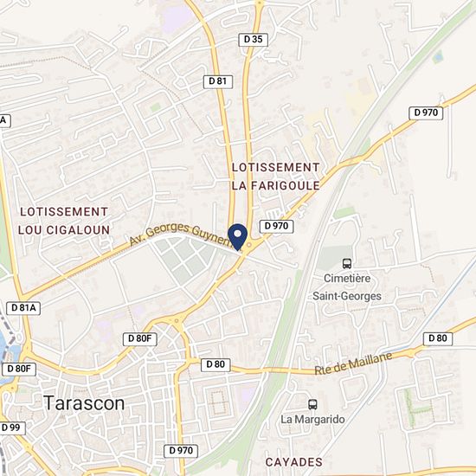Click the Cayades neighborhood label

[x=294, y=462]
